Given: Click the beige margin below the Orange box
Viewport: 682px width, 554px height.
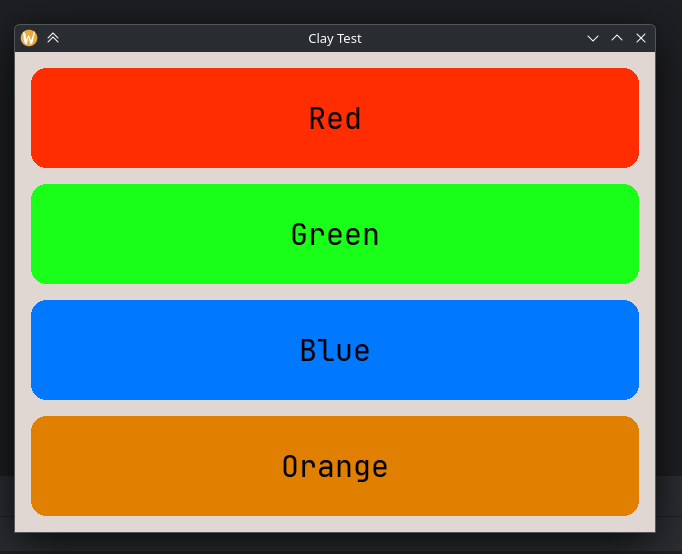Looking at the screenshot, I should point(335,524).
